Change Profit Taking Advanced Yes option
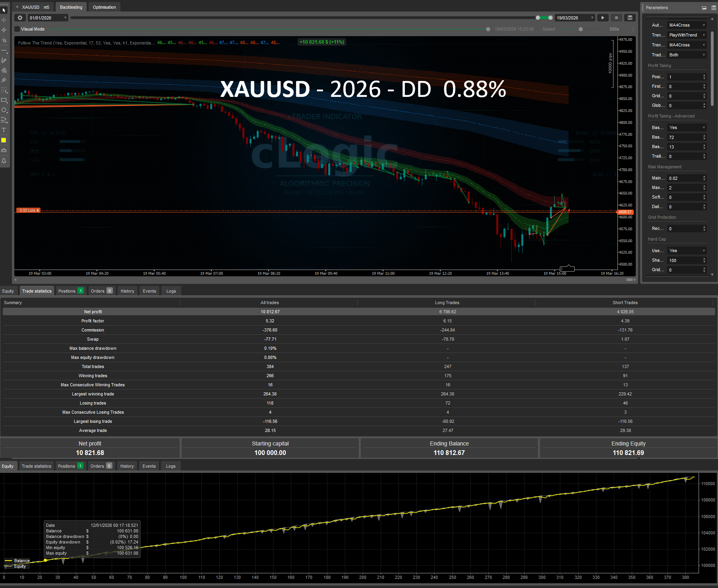718x588 pixels. click(687, 127)
